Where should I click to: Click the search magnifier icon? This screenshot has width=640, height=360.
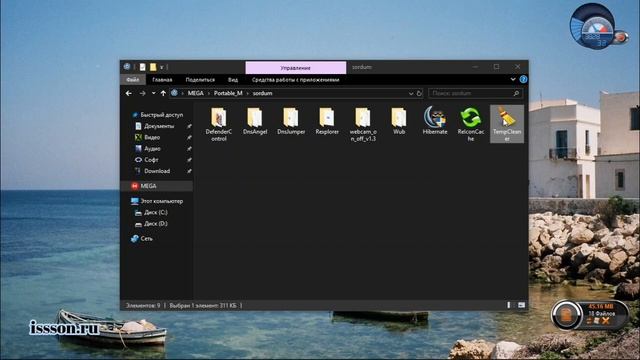pyautogui.click(x=516, y=93)
